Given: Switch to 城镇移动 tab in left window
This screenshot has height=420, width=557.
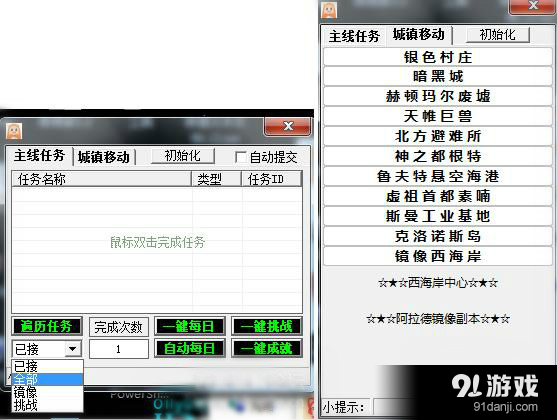Looking at the screenshot, I should point(104,157).
